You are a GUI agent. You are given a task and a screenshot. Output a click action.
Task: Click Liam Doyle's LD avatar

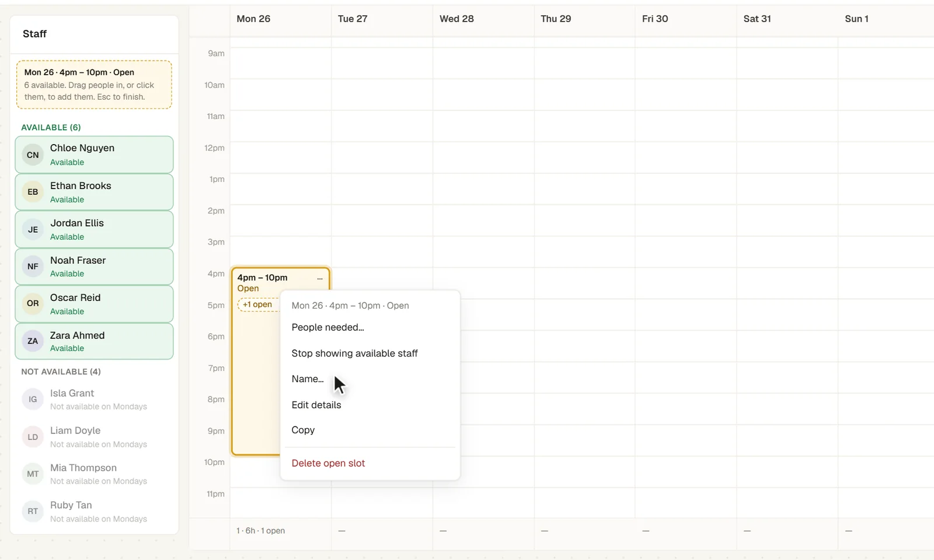click(x=33, y=437)
